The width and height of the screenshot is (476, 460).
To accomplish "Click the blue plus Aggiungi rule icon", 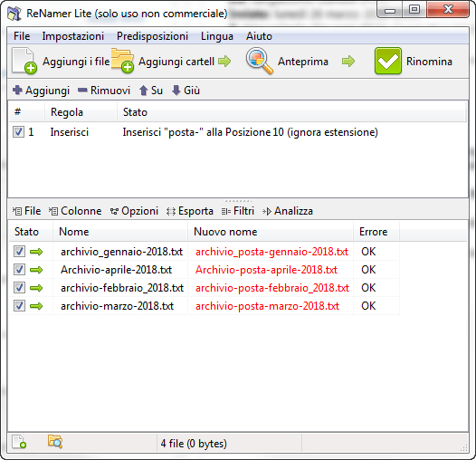I will point(17,91).
